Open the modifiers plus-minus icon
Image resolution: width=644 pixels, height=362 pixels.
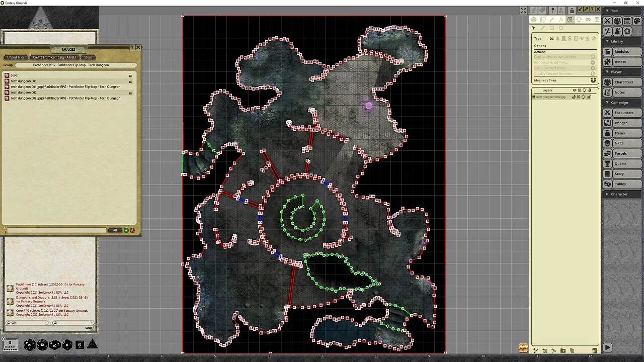coord(607,31)
